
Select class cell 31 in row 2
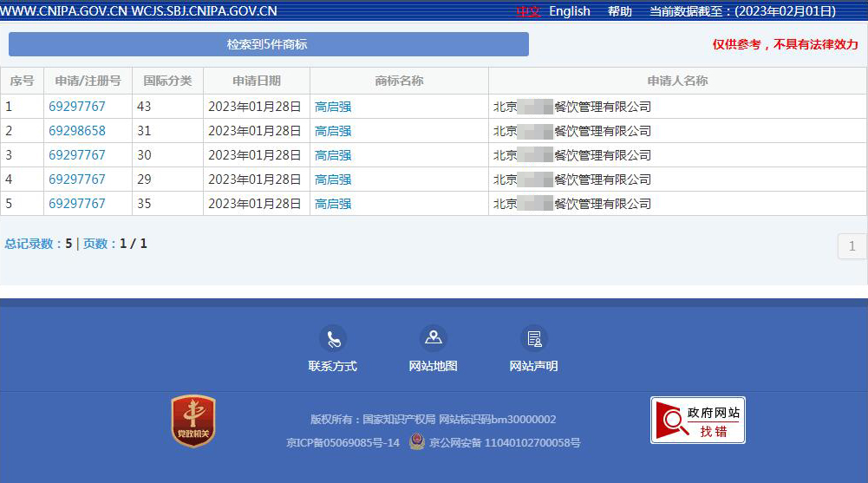click(x=167, y=131)
